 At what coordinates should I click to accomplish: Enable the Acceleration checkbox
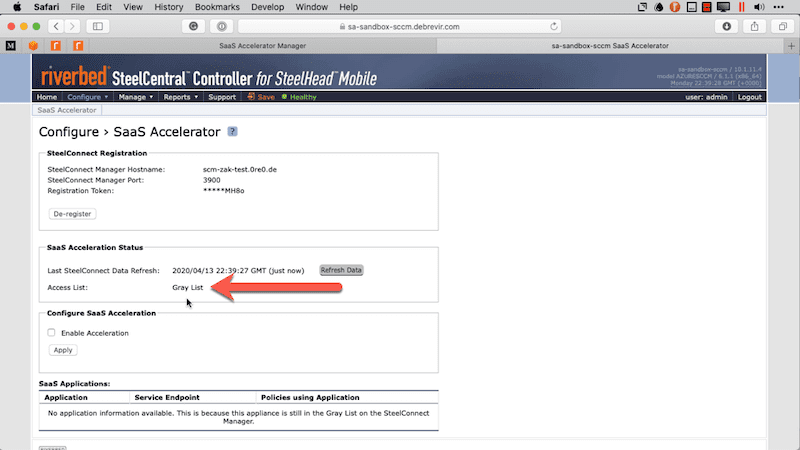point(51,333)
